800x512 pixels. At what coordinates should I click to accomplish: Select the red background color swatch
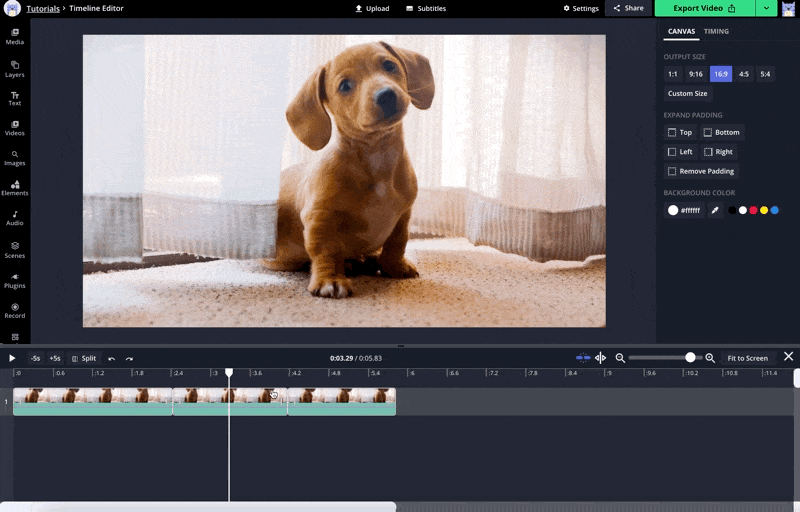pos(753,210)
